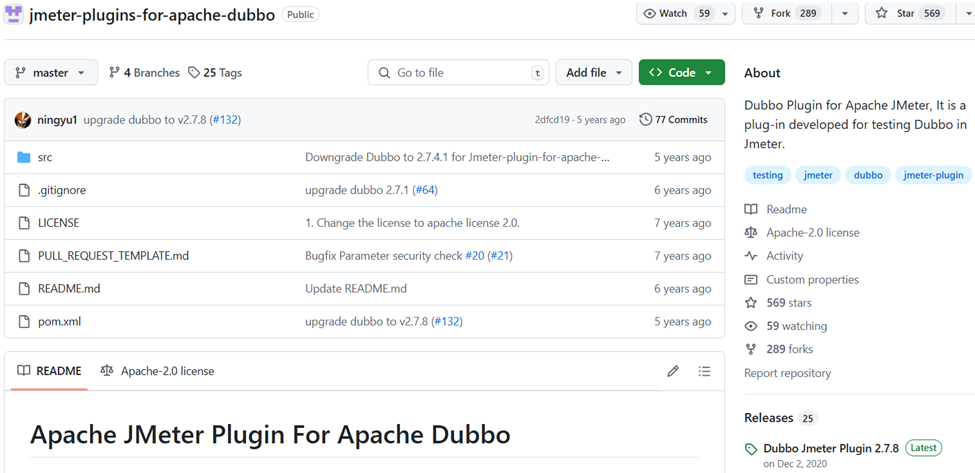The image size is (975, 473).
Task: Open the 4 Branches link
Action: 144,73
